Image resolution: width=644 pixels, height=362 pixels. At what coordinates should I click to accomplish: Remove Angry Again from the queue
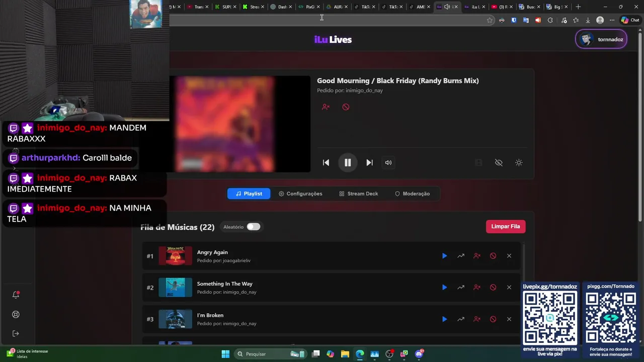509,256
